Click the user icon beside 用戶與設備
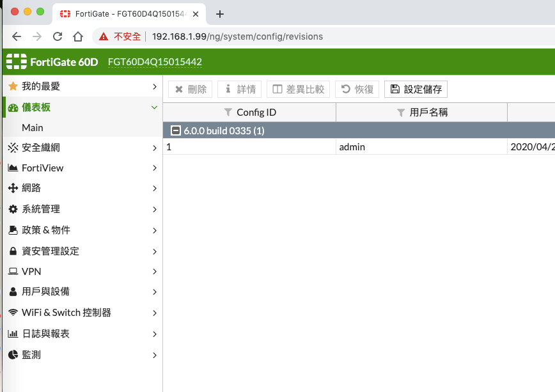Screen dimensions: 555x392 coord(13,292)
